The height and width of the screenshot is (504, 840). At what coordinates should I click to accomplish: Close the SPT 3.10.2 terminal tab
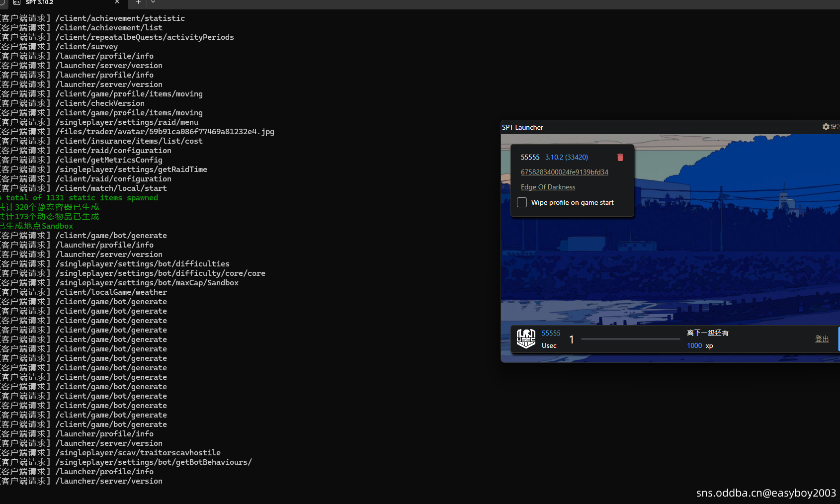point(117,2)
